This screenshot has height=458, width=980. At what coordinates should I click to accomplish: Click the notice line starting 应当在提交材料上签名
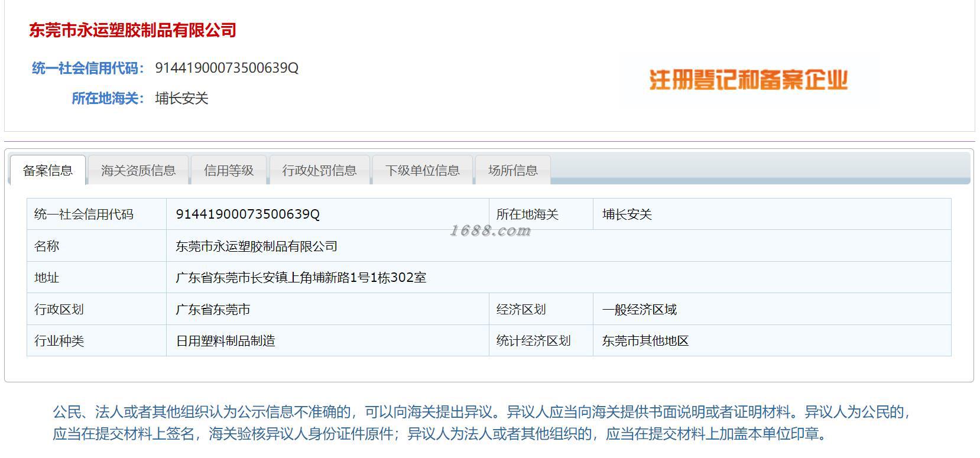click(442, 434)
